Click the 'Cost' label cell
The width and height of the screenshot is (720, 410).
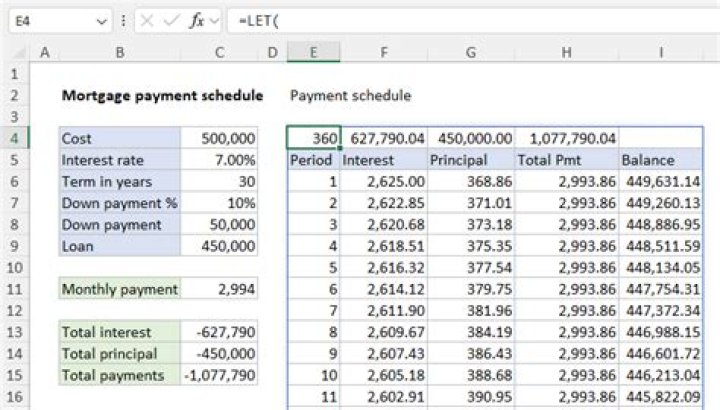[x=120, y=138]
